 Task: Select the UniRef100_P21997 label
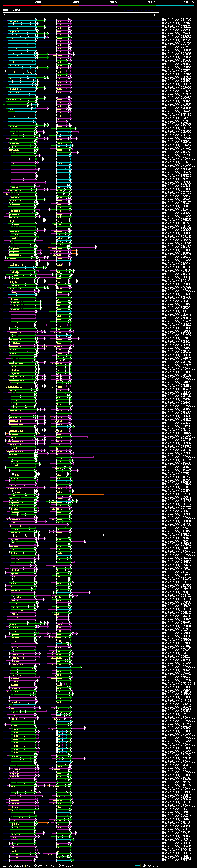[177, 335]
